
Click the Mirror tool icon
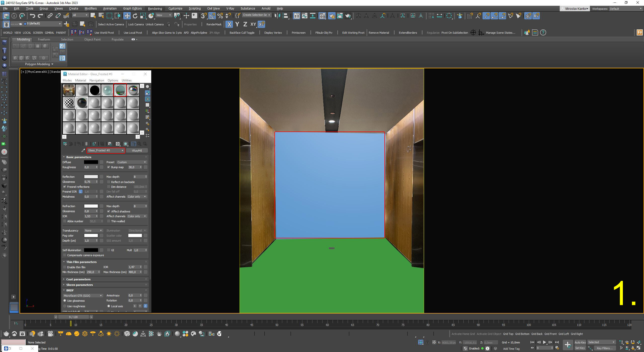[x=277, y=16]
